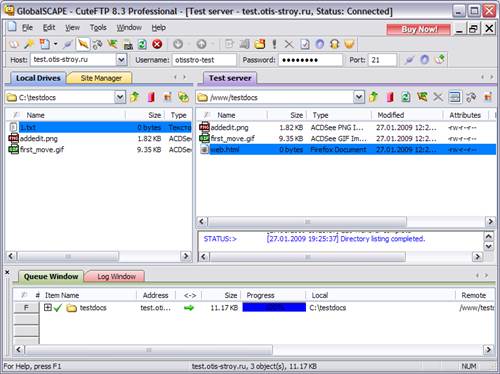Open the Edit menu
500x374 pixels.
49,28
